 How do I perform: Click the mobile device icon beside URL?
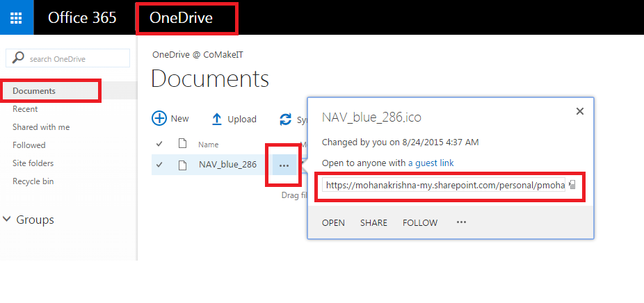572,185
